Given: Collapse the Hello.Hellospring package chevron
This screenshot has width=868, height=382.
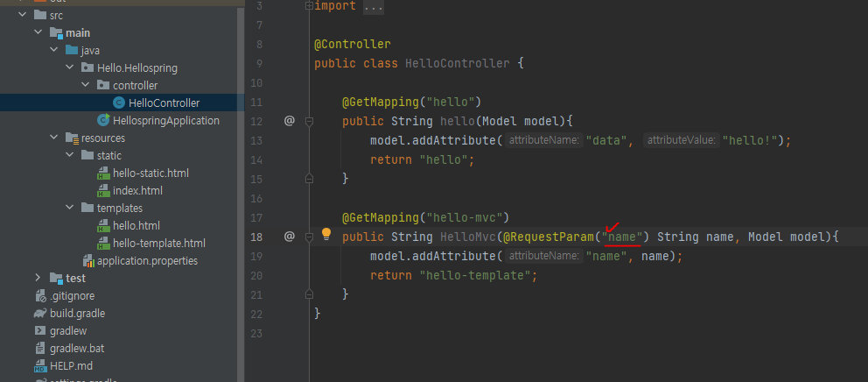Looking at the screenshot, I should 69,67.
